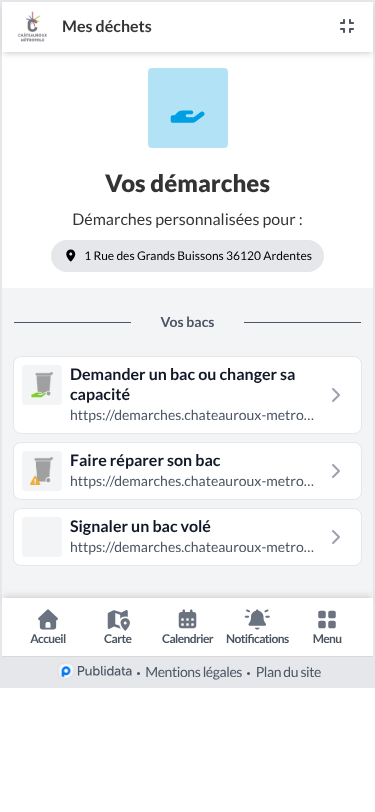Expand chevron next to Faire réparer son bac
Screen dimensions: 375x812
(x=336, y=471)
